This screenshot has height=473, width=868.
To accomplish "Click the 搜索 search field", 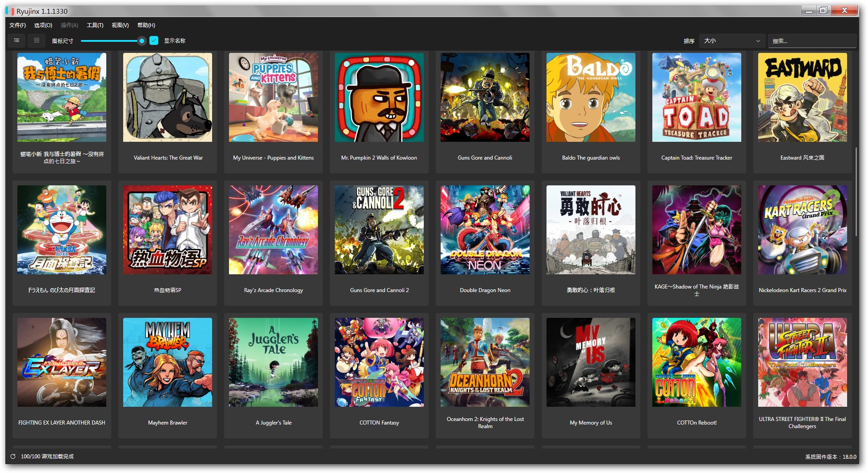I will click(x=812, y=41).
